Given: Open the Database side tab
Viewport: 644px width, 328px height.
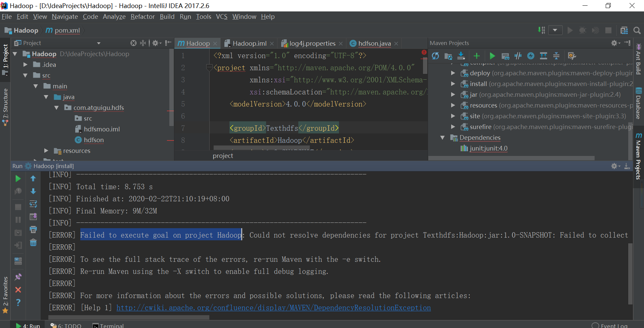Looking at the screenshot, I should coord(638,103).
